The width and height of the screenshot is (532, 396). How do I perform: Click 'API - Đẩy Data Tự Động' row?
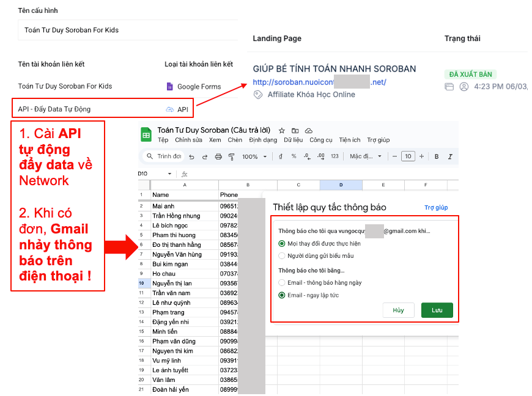103,109
